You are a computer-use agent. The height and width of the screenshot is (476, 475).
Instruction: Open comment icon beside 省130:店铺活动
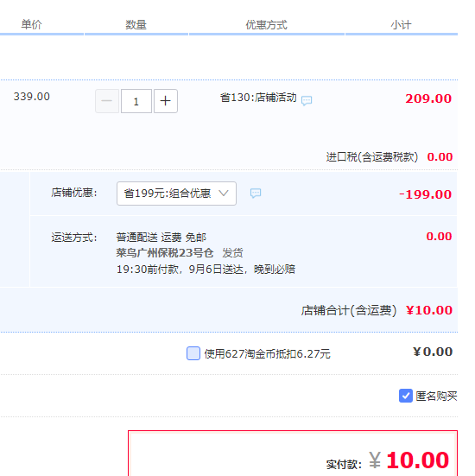point(307,100)
